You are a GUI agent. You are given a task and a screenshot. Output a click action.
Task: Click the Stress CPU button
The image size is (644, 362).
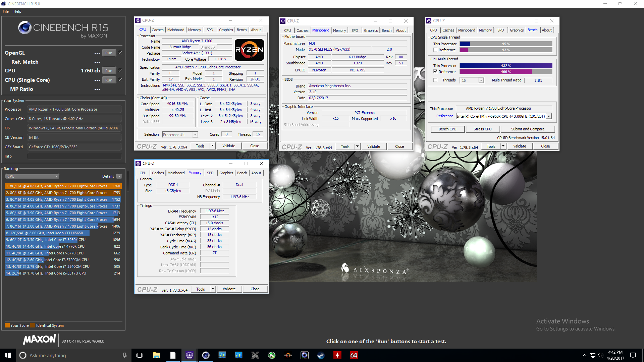(x=482, y=129)
